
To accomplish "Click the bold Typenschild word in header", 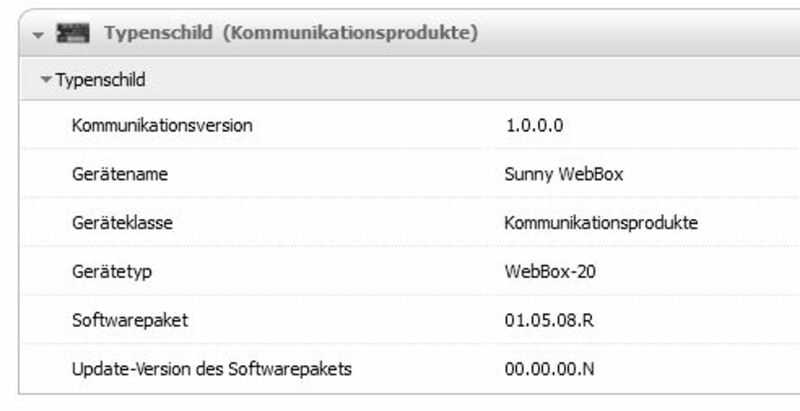I will 158,34.
